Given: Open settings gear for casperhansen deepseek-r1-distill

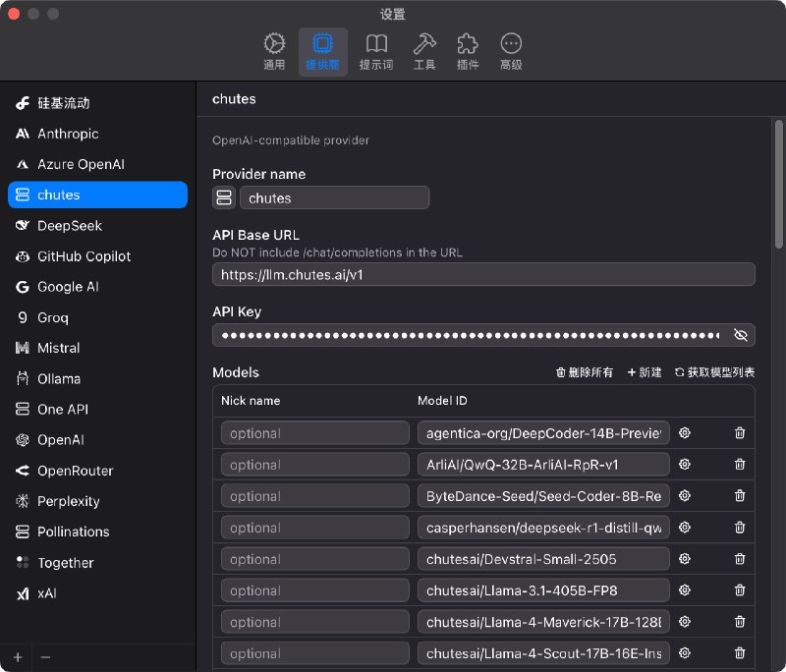Looking at the screenshot, I should click(685, 528).
